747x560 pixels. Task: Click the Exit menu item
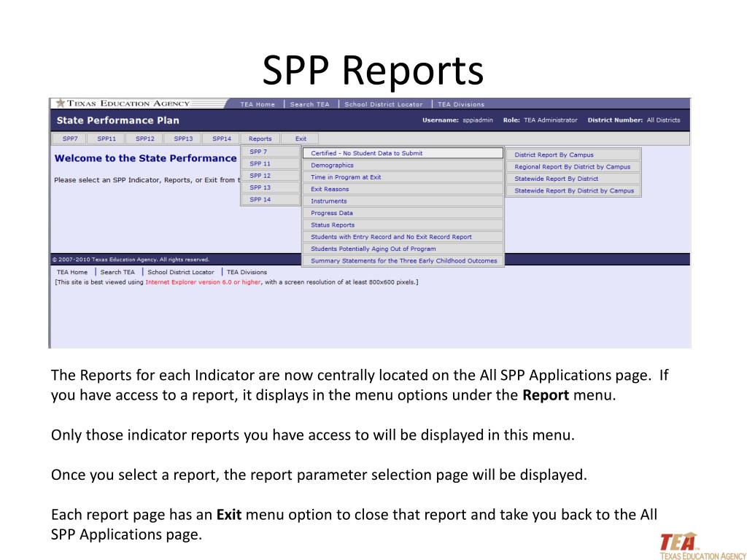pos(301,139)
